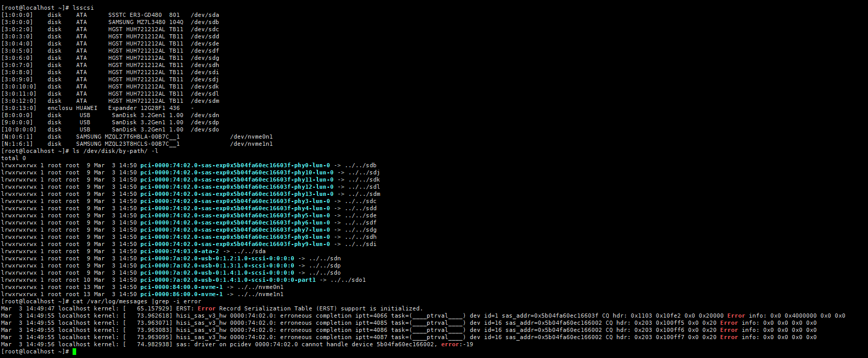Click /dev/sdm in the lsscsi listing
868x358 pixels.
[x=205, y=101]
